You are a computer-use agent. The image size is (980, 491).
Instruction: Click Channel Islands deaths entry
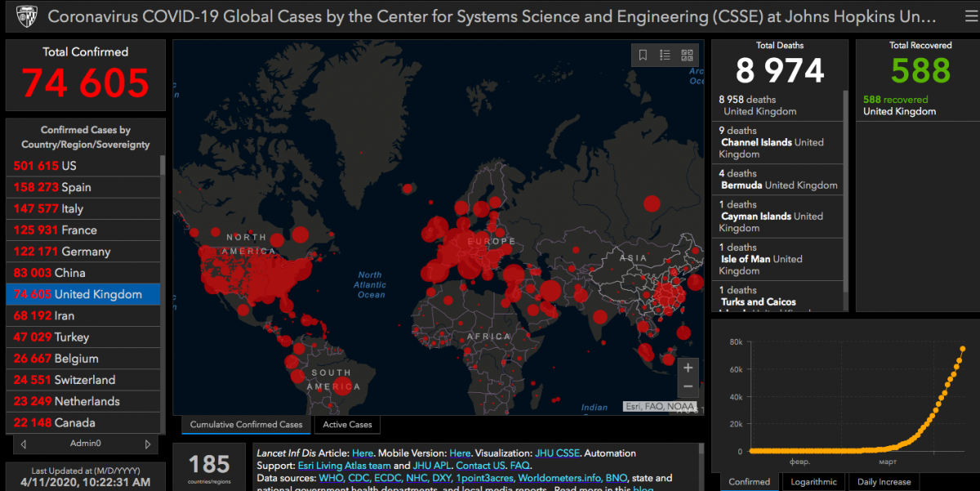pos(777,142)
